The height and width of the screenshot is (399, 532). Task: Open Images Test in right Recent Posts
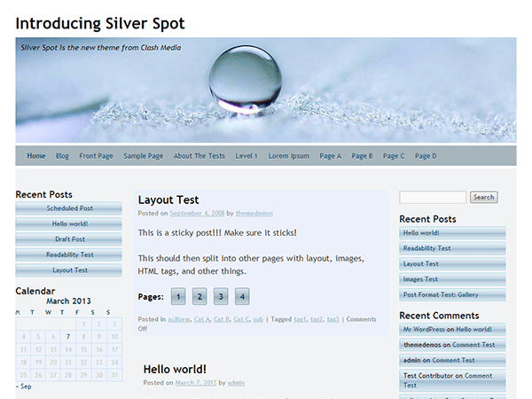(x=452, y=279)
